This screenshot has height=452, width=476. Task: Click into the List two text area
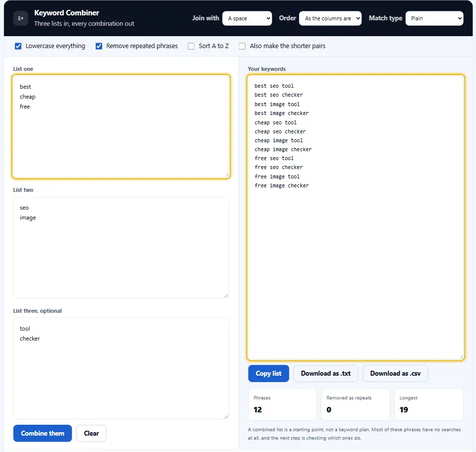121,247
